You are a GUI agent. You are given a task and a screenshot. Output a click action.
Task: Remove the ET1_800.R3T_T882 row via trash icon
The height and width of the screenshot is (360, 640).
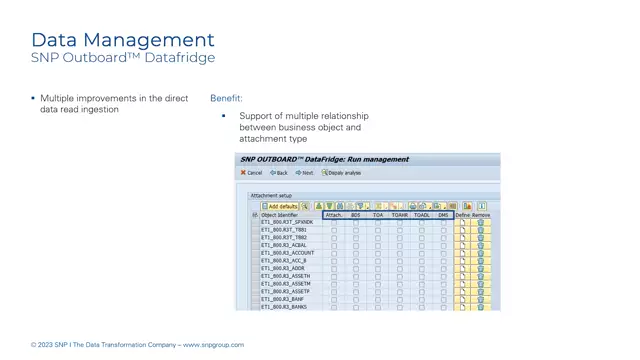[x=481, y=238]
